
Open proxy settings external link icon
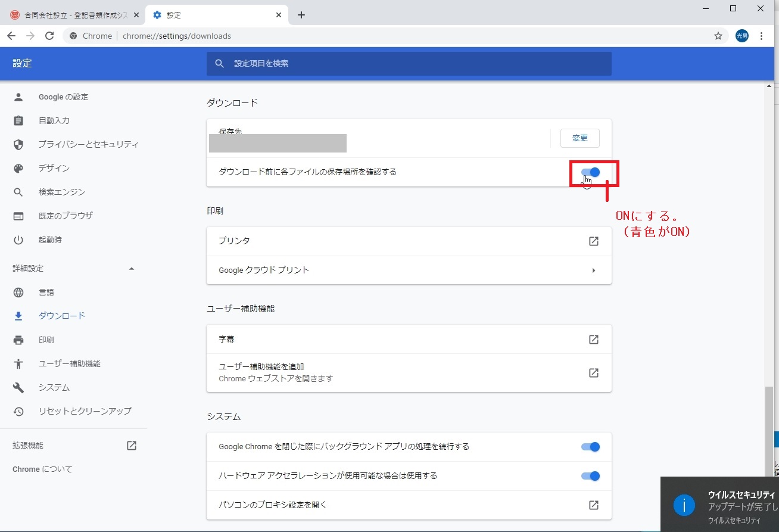point(593,505)
